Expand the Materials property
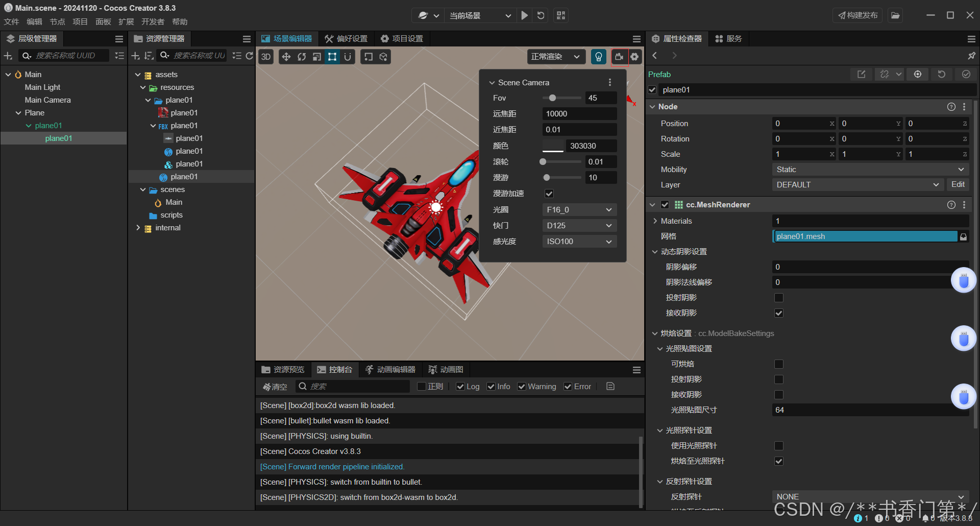This screenshot has width=980, height=526. point(655,221)
